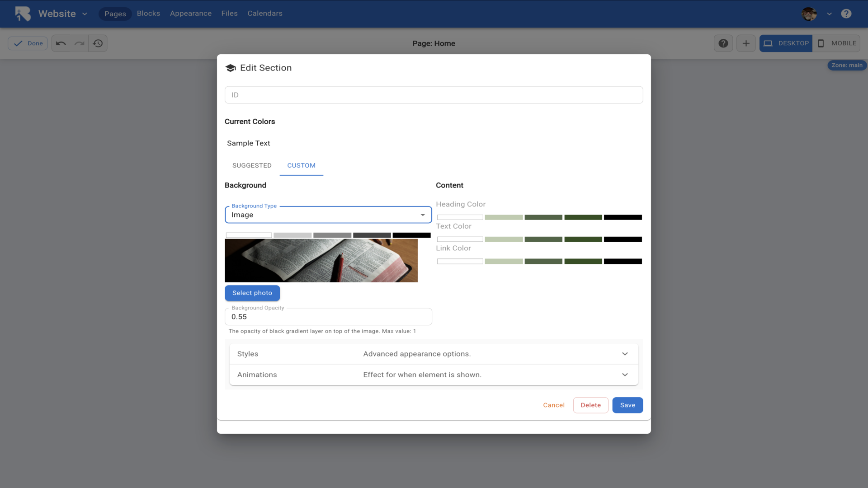The image size is (868, 488).
Task: Click the plus add-block icon
Action: click(746, 43)
